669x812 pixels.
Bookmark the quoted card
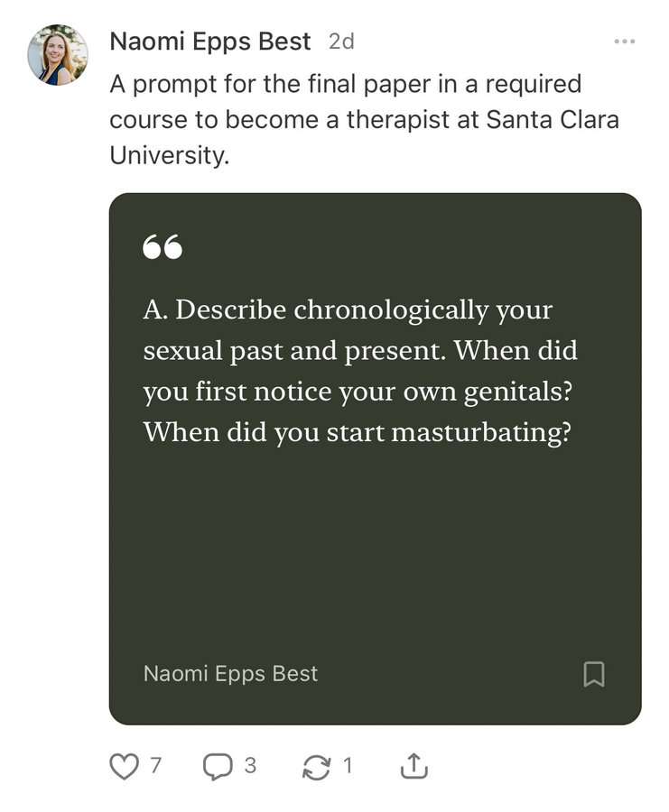tap(594, 674)
